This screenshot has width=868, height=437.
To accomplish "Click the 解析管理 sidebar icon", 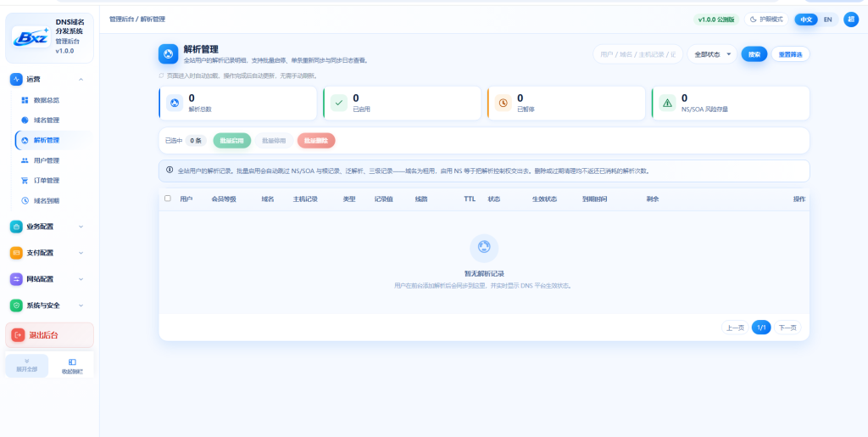I will [25, 140].
